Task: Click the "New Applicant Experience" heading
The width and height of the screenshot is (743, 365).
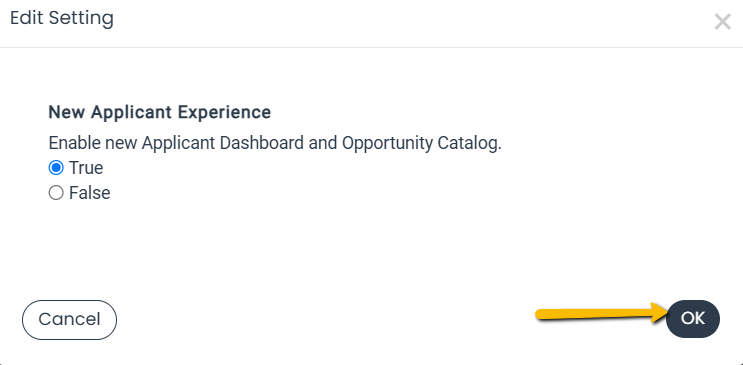Action: 160,112
